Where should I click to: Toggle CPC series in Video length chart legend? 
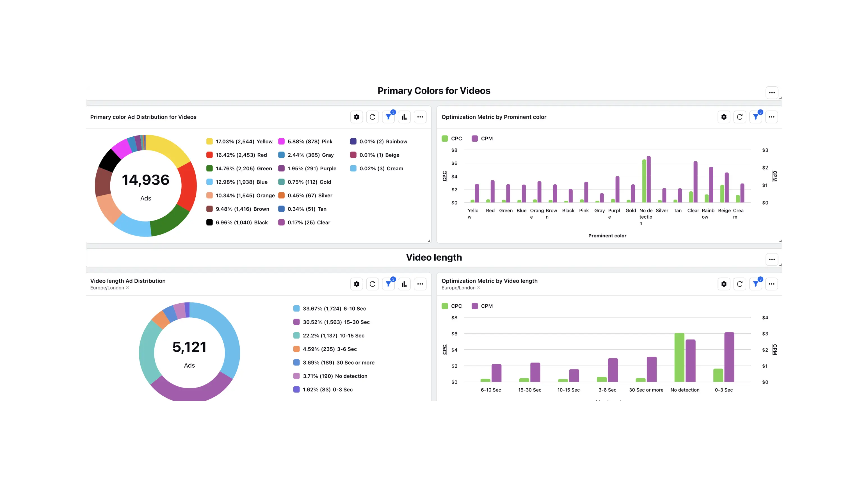(x=452, y=306)
